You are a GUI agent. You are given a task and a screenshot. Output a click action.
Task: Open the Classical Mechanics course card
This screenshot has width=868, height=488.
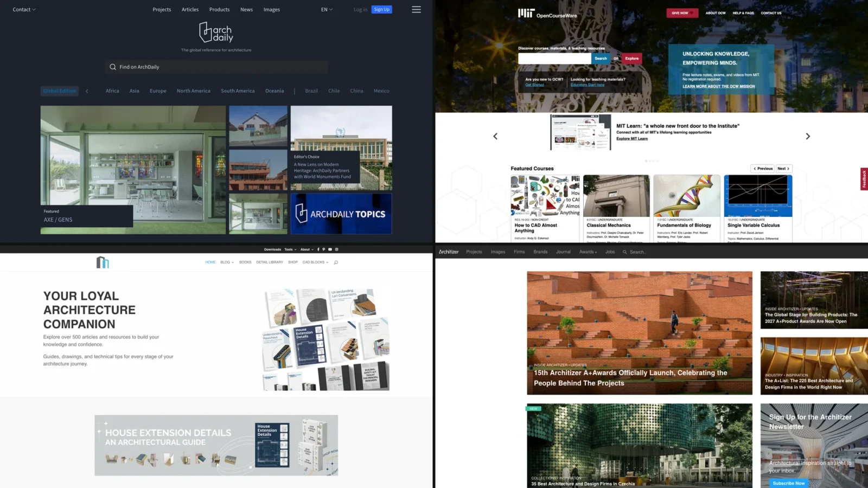pos(616,208)
